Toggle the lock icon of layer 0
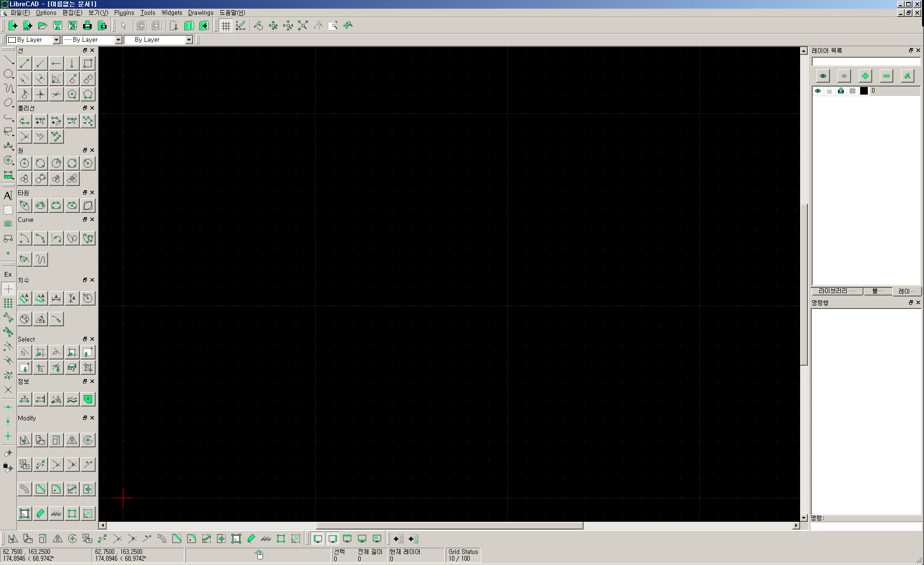The height and width of the screenshot is (565, 924). pos(829,91)
